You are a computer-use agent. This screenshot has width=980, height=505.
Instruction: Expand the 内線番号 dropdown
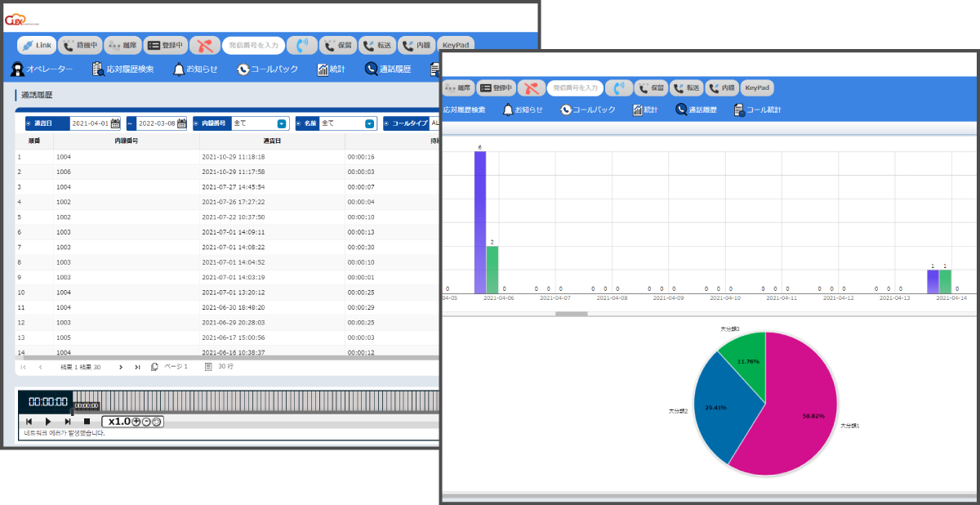click(x=281, y=124)
